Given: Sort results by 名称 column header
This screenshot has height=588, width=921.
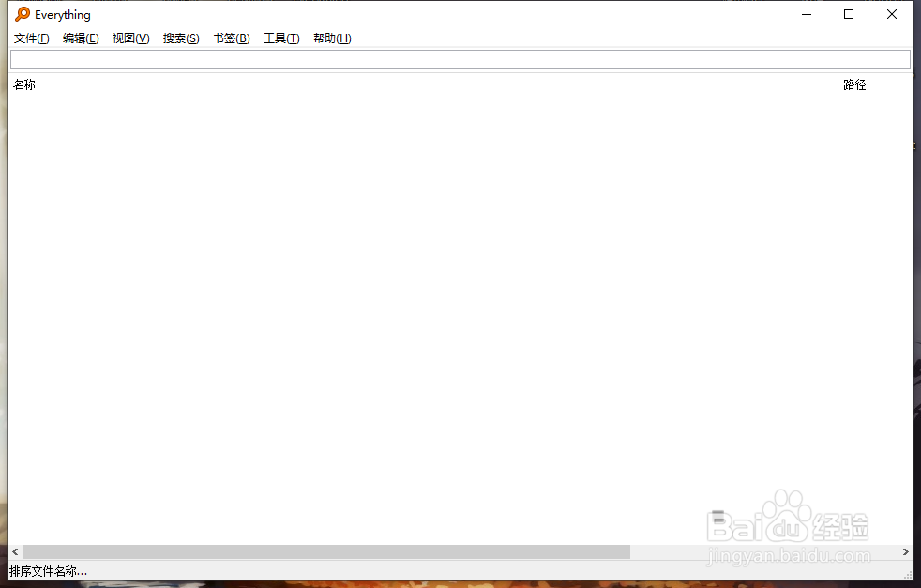Looking at the screenshot, I should point(422,84).
